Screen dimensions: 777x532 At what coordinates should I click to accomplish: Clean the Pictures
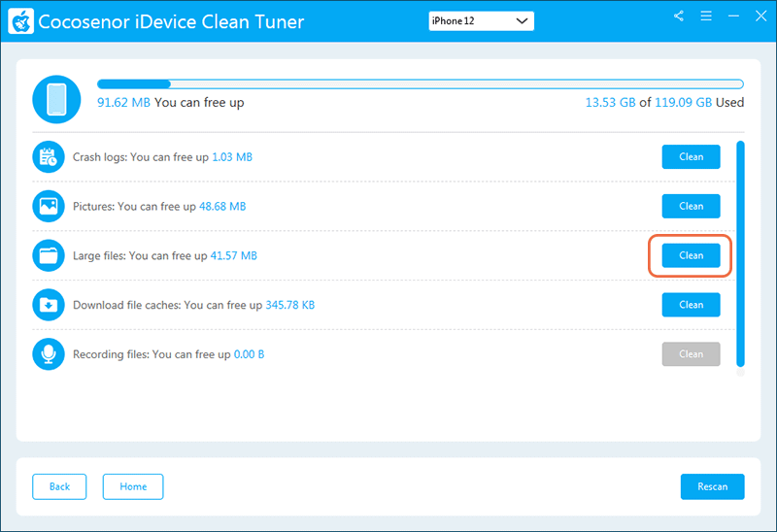click(691, 206)
